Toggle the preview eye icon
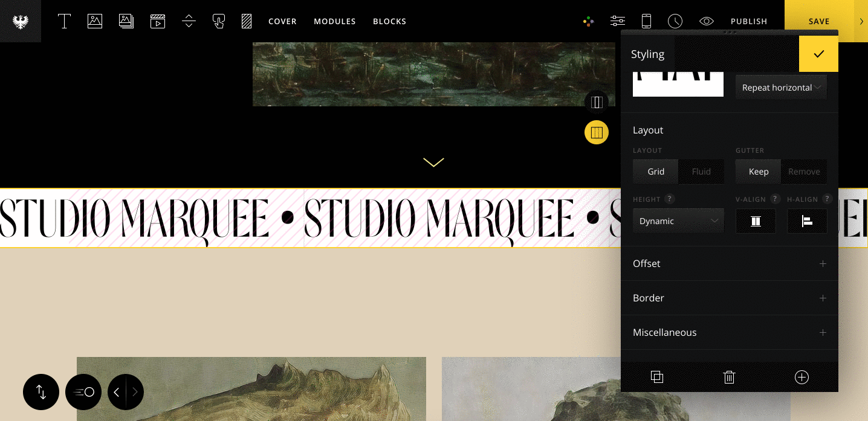 706,21
